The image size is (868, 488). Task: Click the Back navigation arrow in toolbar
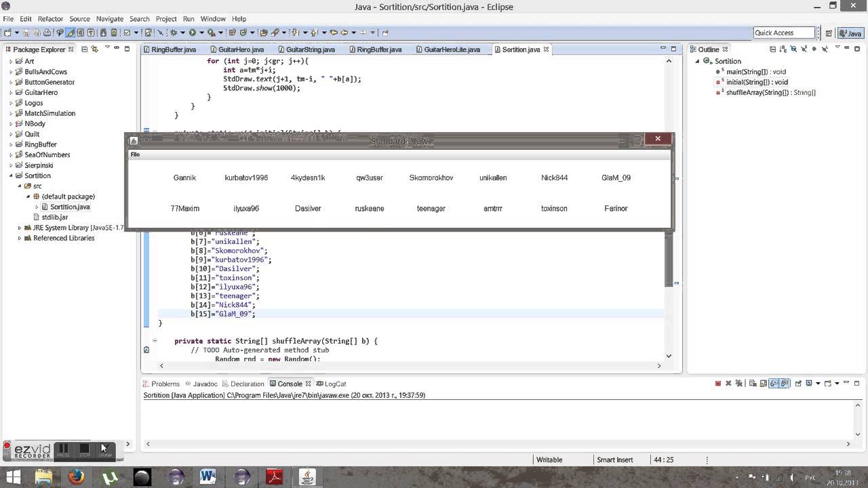pyautogui.click(x=344, y=33)
